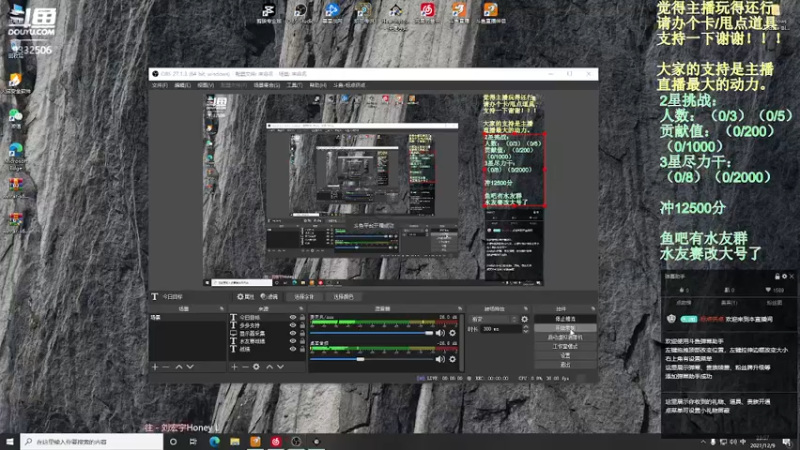Click the 开始录制 start recording button

(x=565, y=328)
